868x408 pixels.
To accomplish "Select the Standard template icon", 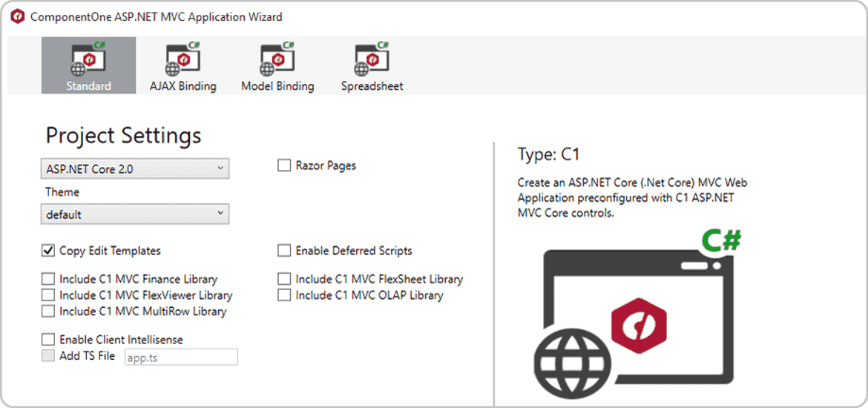I will tap(88, 59).
